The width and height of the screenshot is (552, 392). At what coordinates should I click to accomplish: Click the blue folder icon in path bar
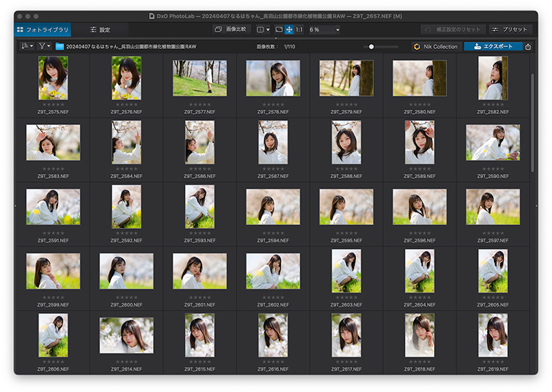click(59, 46)
